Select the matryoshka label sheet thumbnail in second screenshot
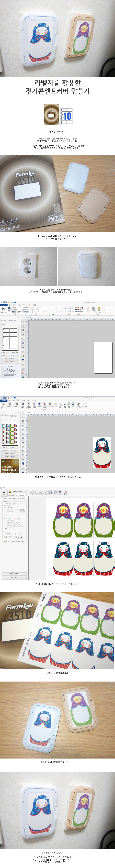This screenshot has width=115, height=868. pyautogui.click(x=10, y=434)
